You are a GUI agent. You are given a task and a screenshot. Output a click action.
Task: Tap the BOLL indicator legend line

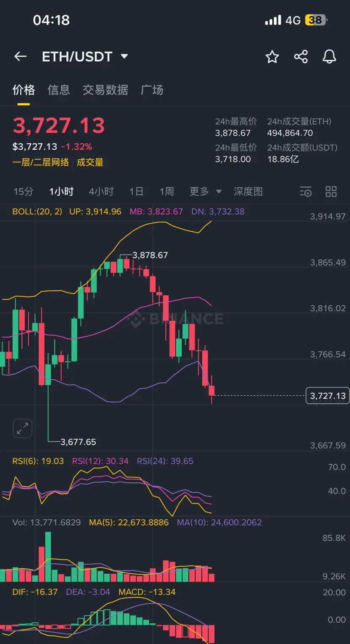pos(129,211)
